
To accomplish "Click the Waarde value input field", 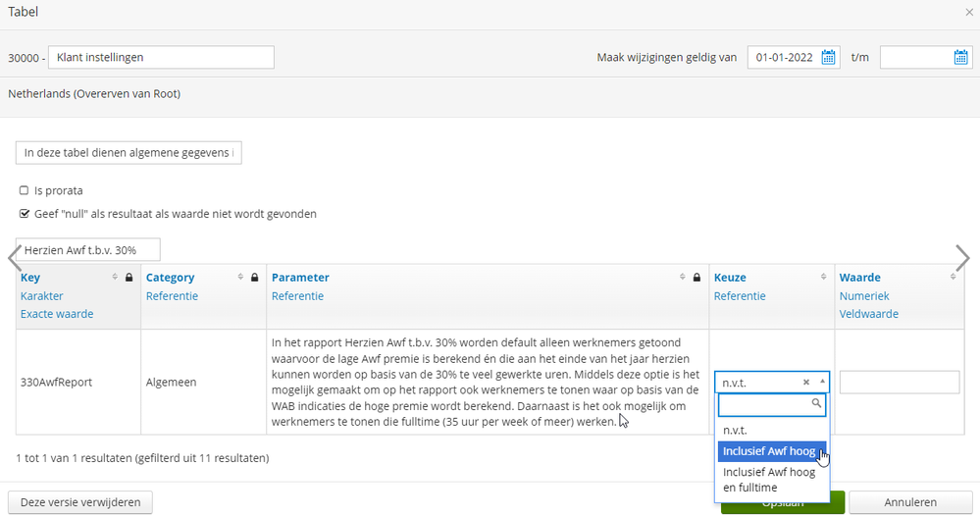I will (899, 383).
